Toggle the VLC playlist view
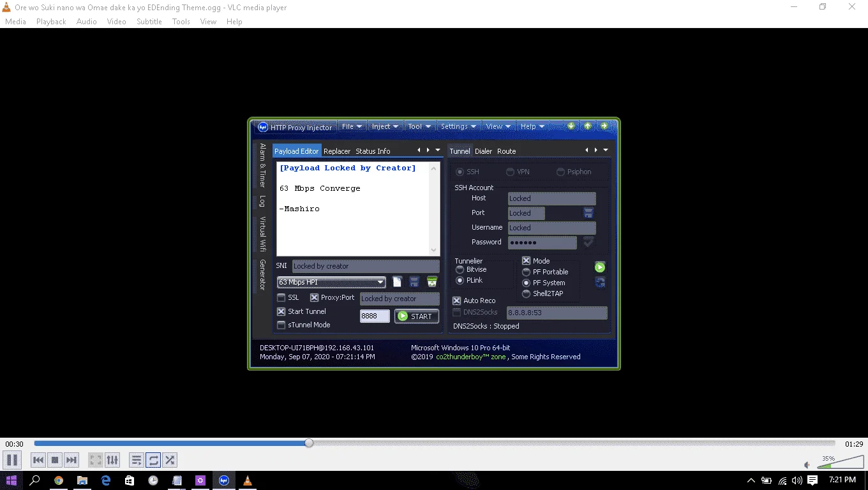Image resolution: width=868 pixels, height=490 pixels. coord(136,459)
